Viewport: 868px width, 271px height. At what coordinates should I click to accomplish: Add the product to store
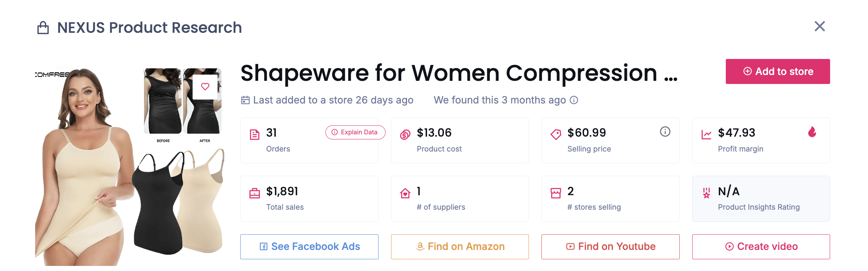click(x=777, y=71)
